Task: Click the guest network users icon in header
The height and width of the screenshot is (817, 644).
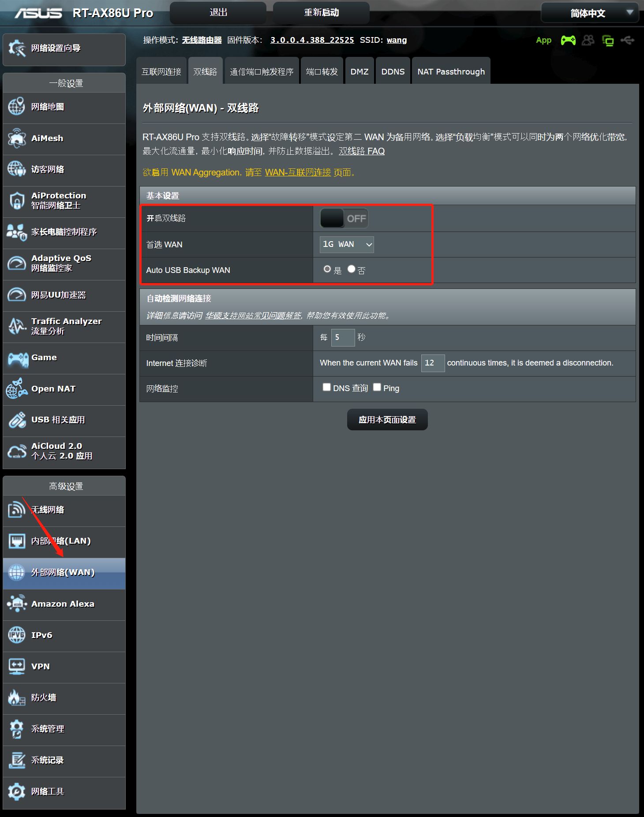Action: [588, 41]
